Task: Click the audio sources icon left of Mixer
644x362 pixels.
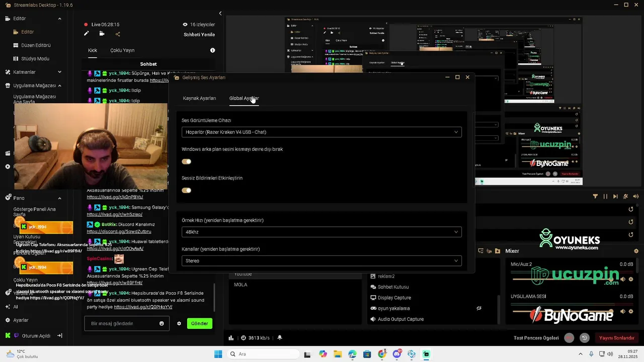Action: click(x=489, y=251)
